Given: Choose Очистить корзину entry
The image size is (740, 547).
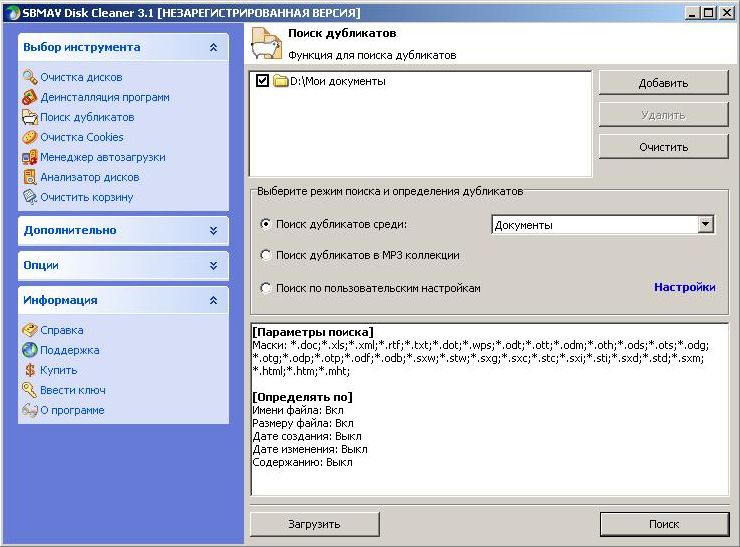Looking at the screenshot, I should click(87, 197).
